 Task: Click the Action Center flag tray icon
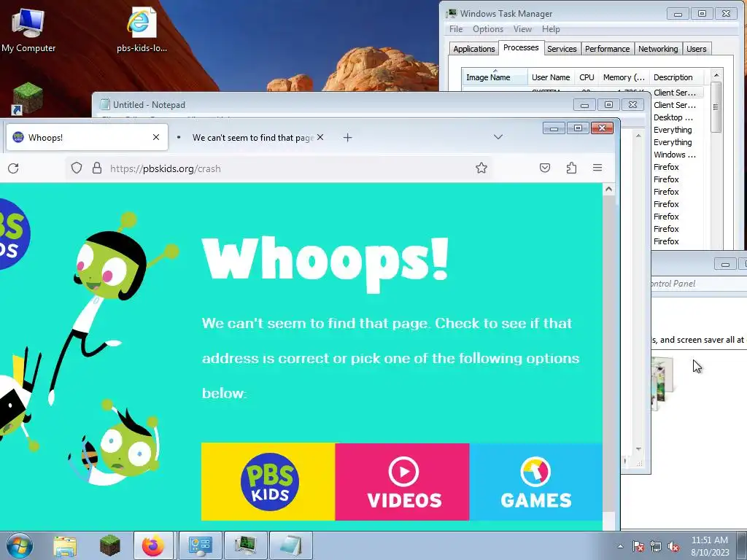[x=638, y=546]
